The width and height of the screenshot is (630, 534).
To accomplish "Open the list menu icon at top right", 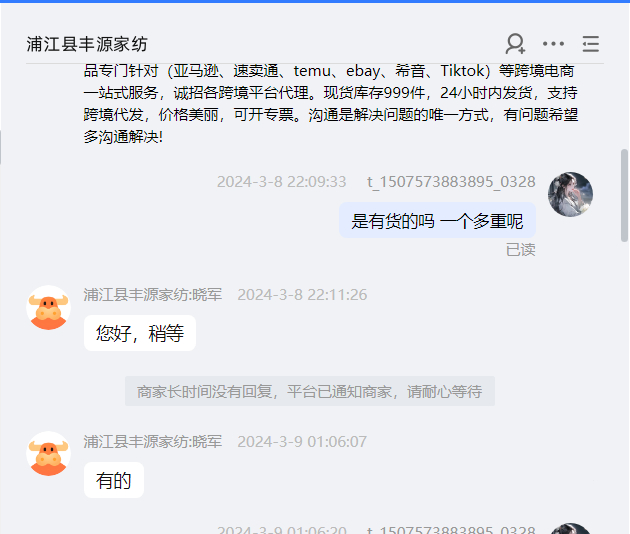I will pyautogui.click(x=591, y=44).
